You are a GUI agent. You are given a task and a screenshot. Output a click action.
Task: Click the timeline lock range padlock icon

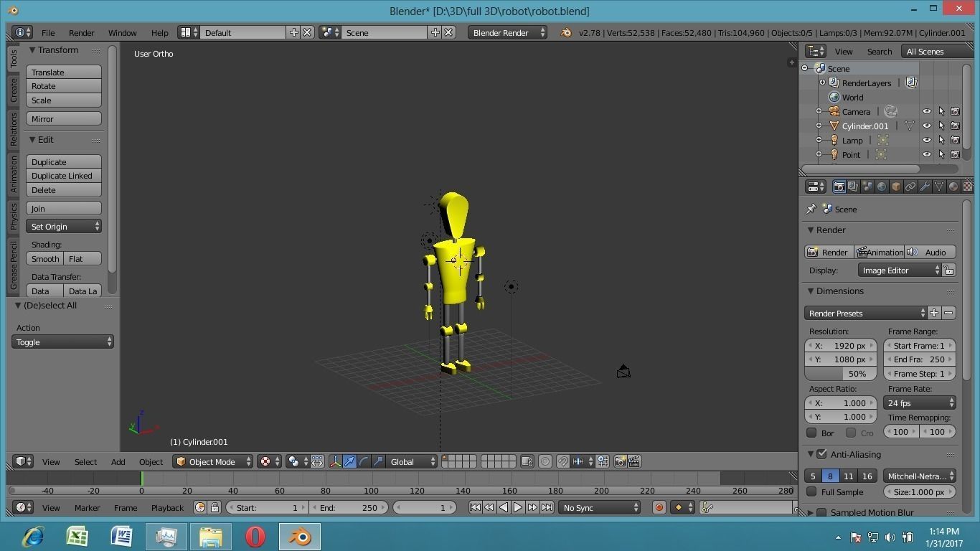click(215, 508)
